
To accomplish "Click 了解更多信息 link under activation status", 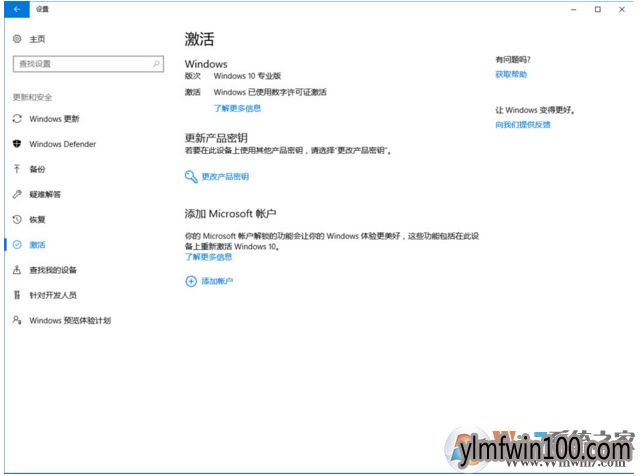I will point(237,108).
